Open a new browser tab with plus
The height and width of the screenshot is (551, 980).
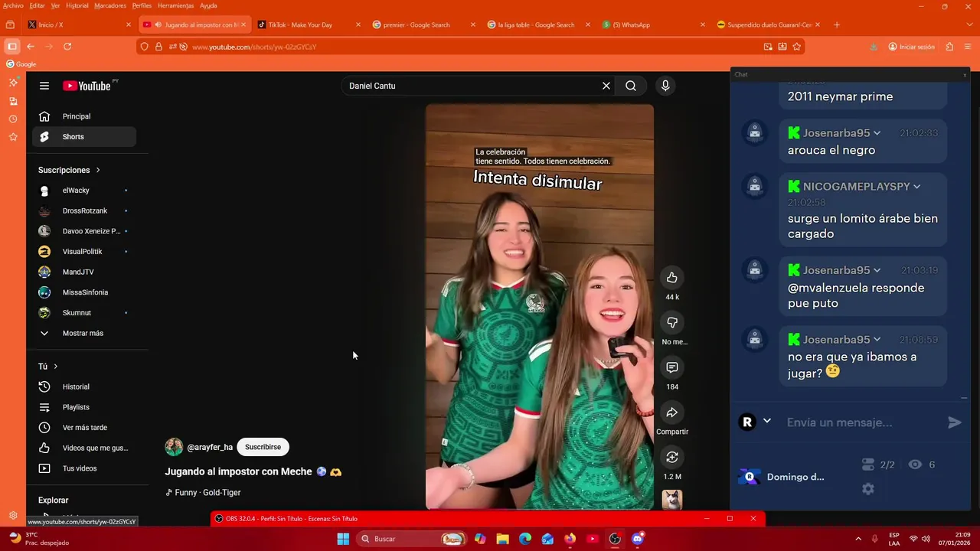[x=836, y=24]
